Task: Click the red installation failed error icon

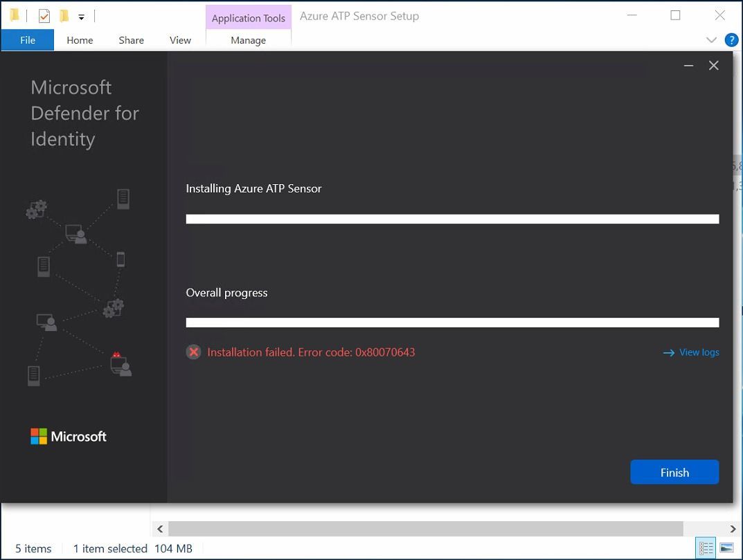Action: pyautogui.click(x=193, y=352)
